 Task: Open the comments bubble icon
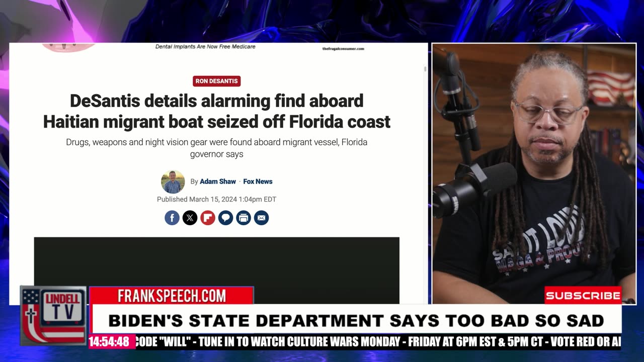(x=225, y=218)
